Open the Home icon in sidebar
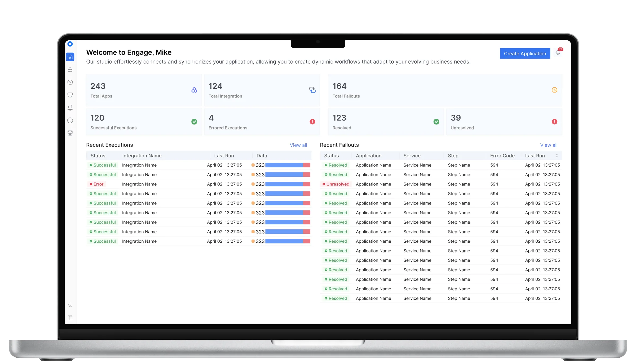The height and width of the screenshot is (364, 636). pos(70,57)
